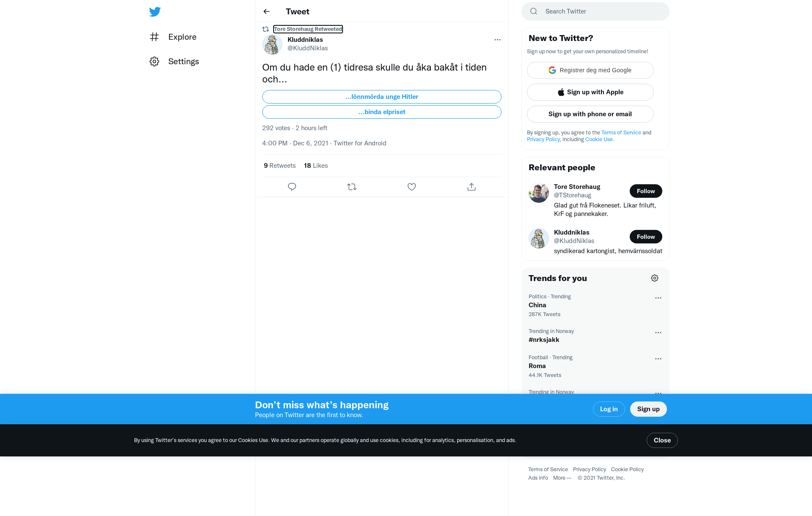
Task: Sign up with Apple
Action: (590, 92)
